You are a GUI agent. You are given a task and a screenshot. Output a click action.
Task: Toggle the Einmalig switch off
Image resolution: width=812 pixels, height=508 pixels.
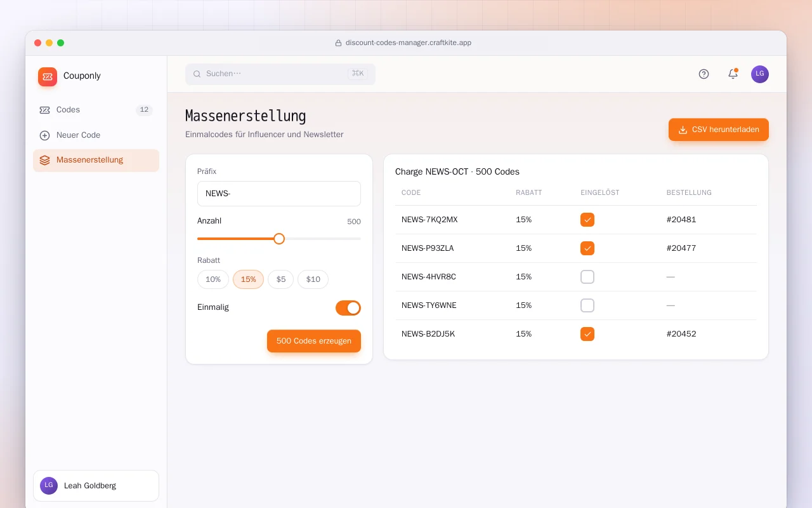point(348,308)
